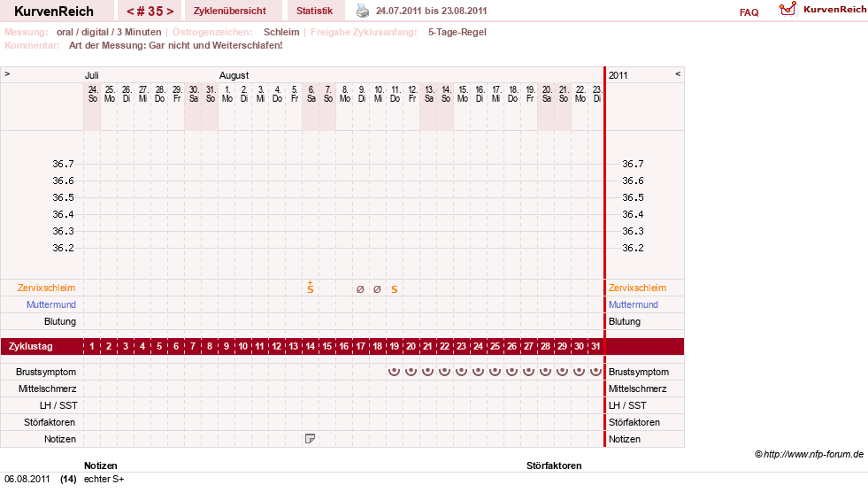868x500 pixels.
Task: Click the breast symptom marker on cycle day 19
Action: click(x=394, y=371)
